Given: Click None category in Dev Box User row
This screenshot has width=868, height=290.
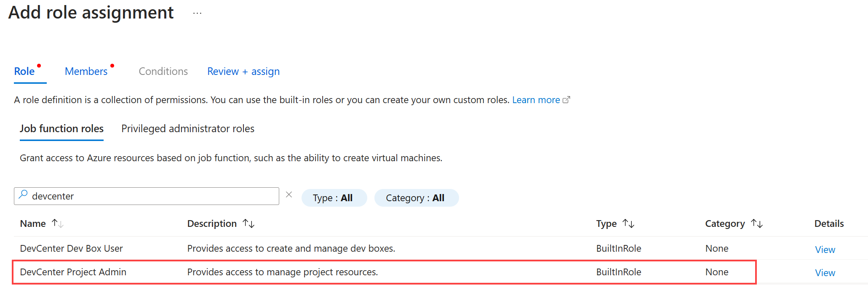Looking at the screenshot, I should tap(717, 248).
